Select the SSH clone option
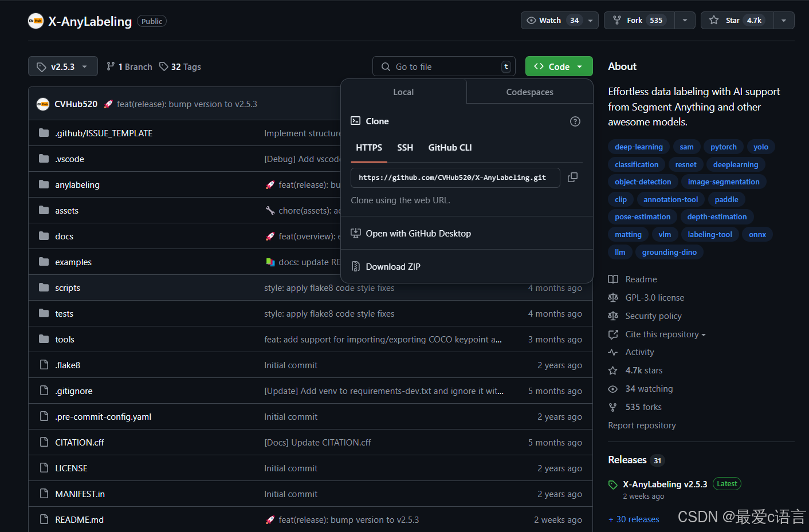 point(405,148)
